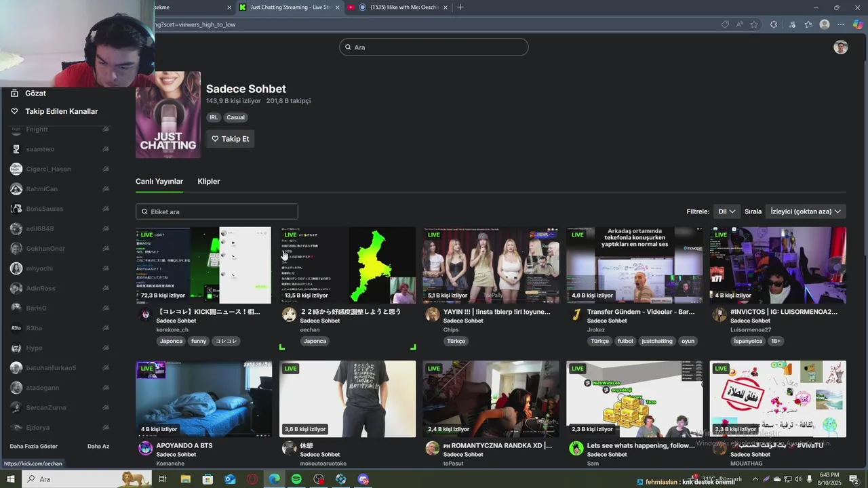Image resolution: width=868 pixels, height=488 pixels.
Task: Click the IRL category tag
Action: pos(214,117)
